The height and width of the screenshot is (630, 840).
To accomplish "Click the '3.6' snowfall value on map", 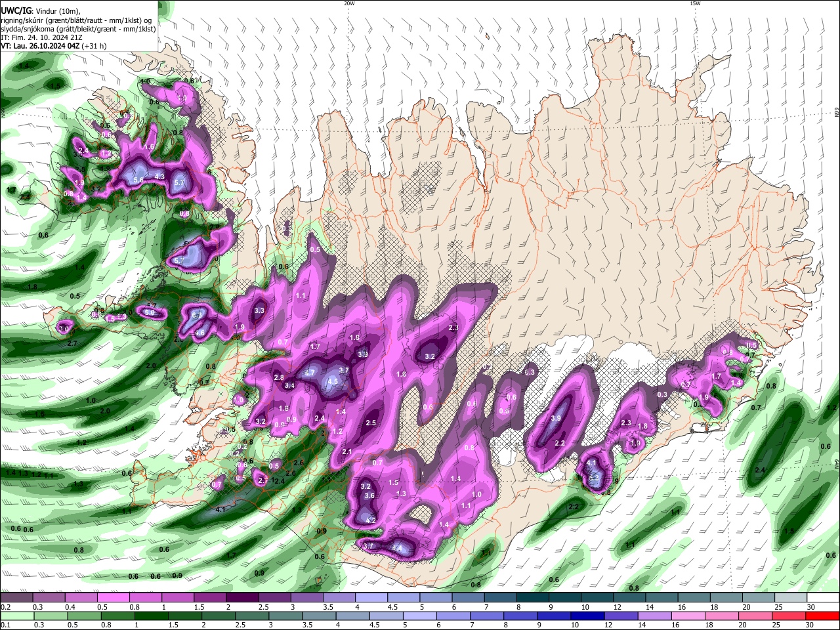I will pos(369,495).
